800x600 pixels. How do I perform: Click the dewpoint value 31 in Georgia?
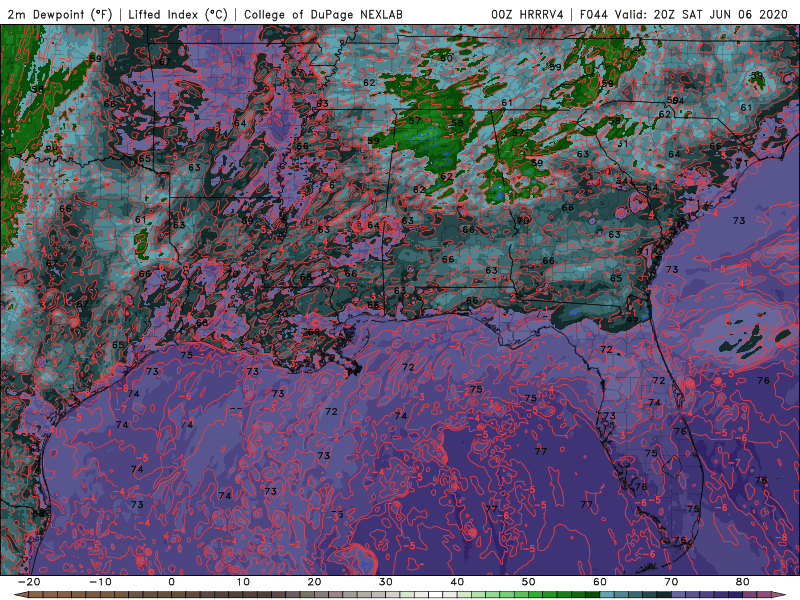pyautogui.click(x=622, y=143)
